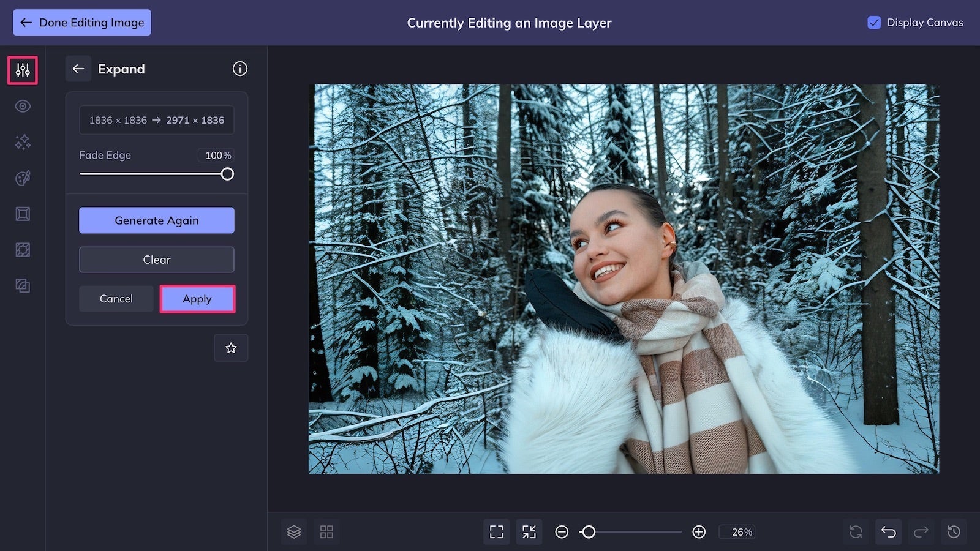Toggle the Display Canvas checkbox
Viewport: 980px width, 551px height.
click(x=873, y=23)
